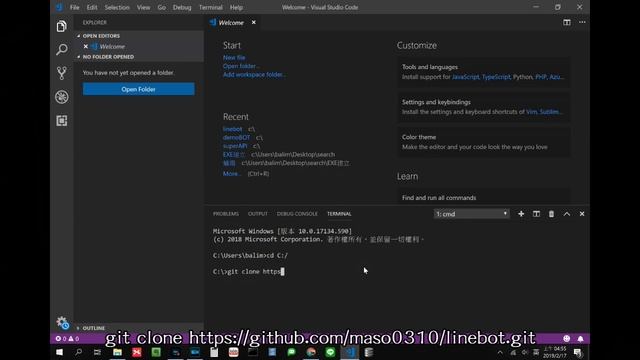
Task: Open the Extensions view
Action: (x=62, y=120)
